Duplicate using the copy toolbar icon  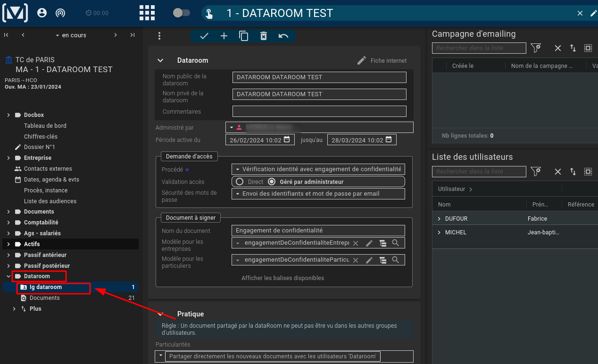[244, 36]
